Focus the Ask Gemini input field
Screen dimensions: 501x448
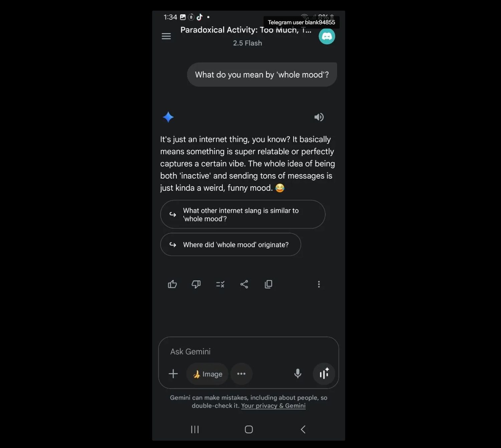click(248, 352)
